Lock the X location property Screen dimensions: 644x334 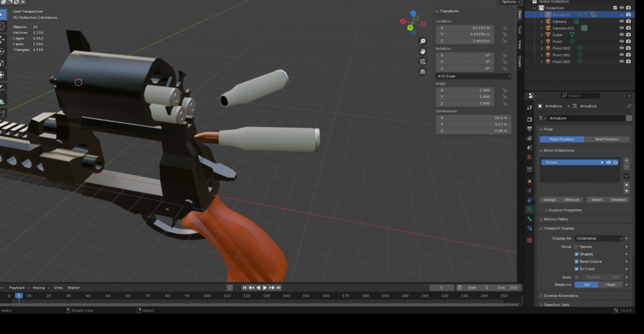[x=505, y=28]
